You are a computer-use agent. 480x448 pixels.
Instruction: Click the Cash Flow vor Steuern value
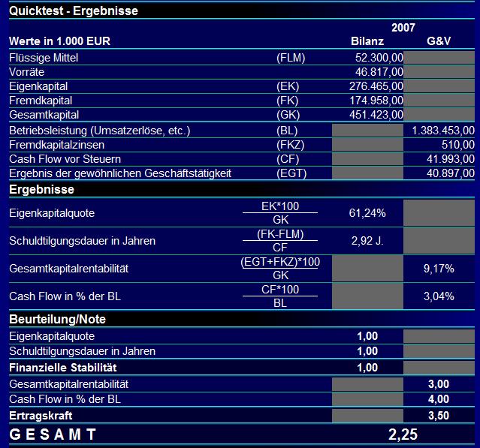click(x=450, y=159)
